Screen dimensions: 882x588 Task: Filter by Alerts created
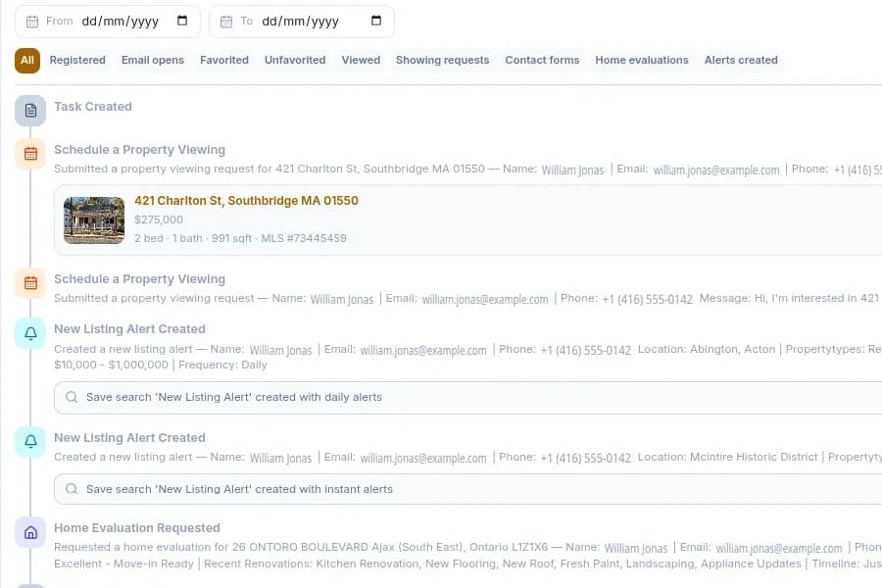pos(741,60)
